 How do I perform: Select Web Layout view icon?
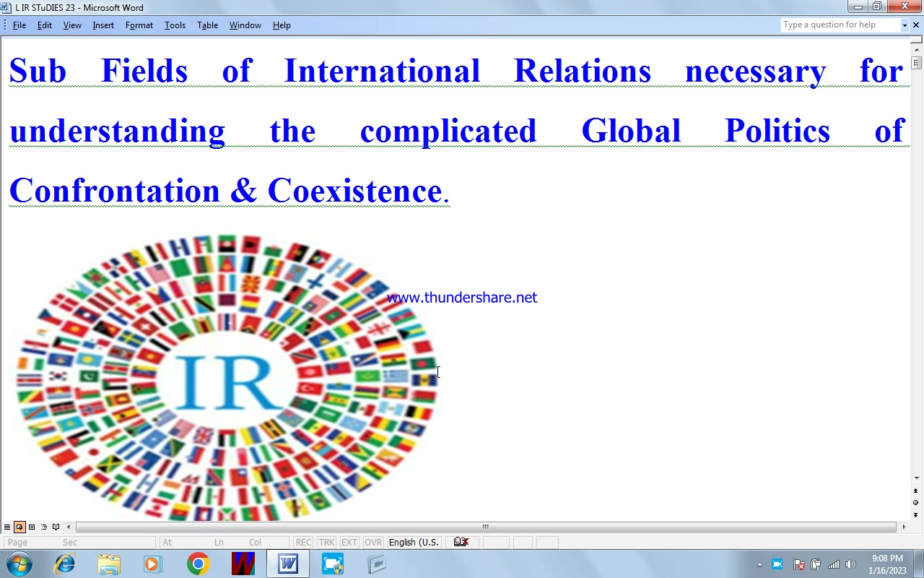19,527
